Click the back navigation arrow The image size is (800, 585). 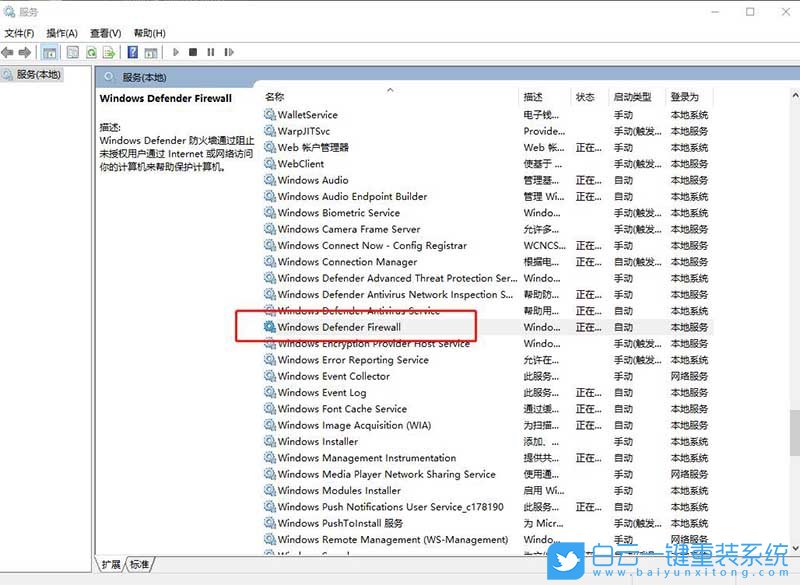tap(12, 52)
